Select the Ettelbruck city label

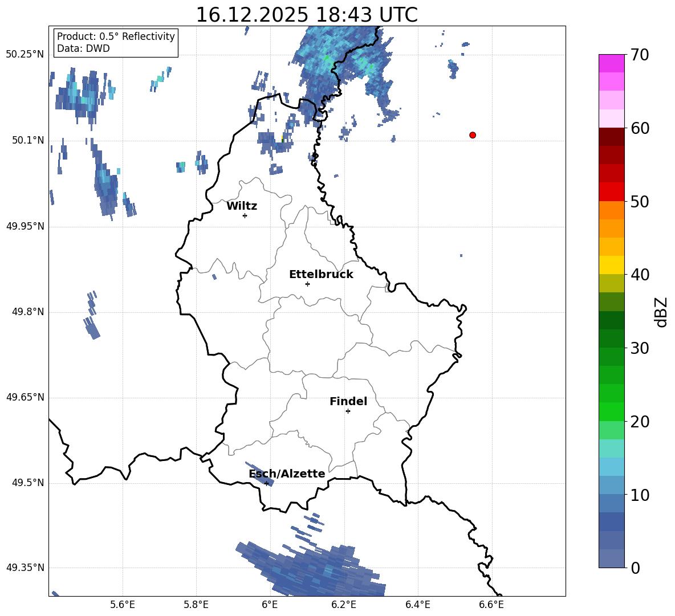pos(321,275)
